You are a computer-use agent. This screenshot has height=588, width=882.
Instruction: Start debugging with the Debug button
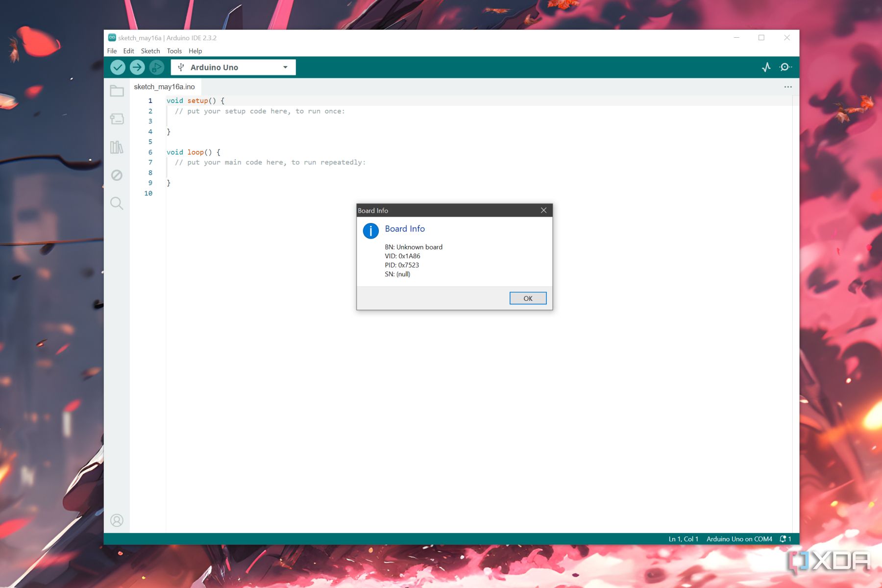click(x=157, y=67)
